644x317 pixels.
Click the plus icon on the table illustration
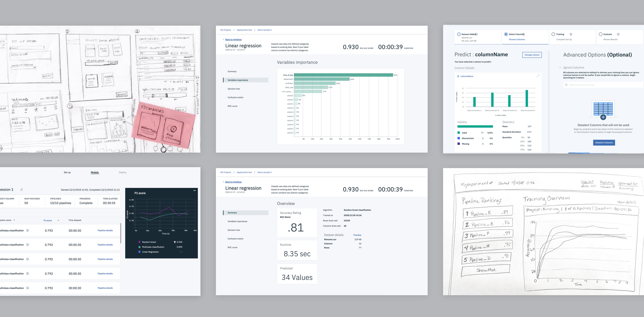[x=603, y=117]
